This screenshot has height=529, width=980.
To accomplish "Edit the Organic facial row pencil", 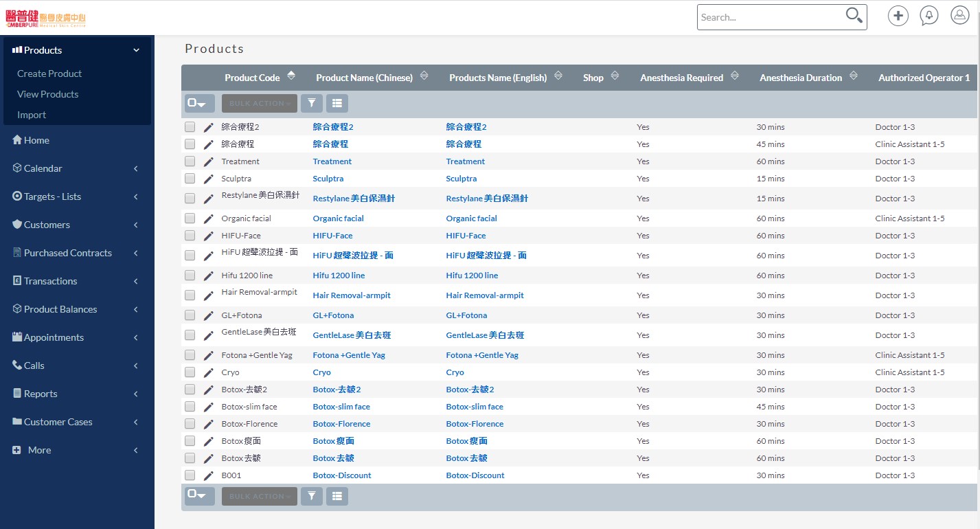I will (x=209, y=218).
